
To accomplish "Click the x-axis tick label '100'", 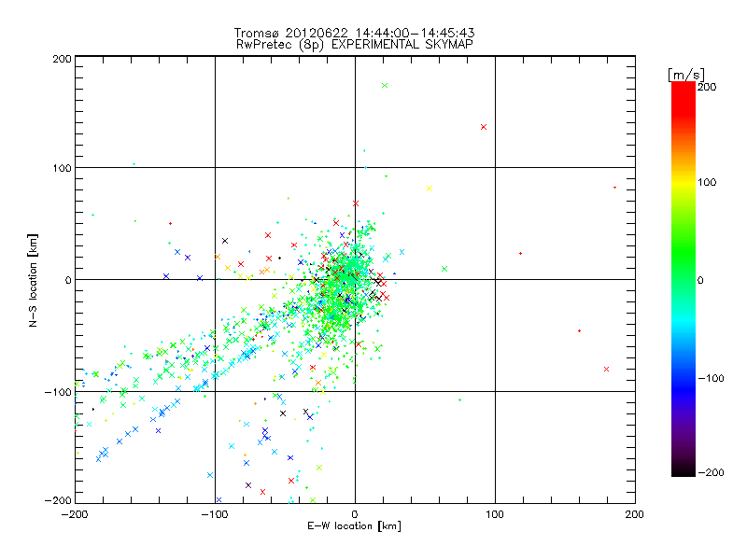I will (x=494, y=514).
